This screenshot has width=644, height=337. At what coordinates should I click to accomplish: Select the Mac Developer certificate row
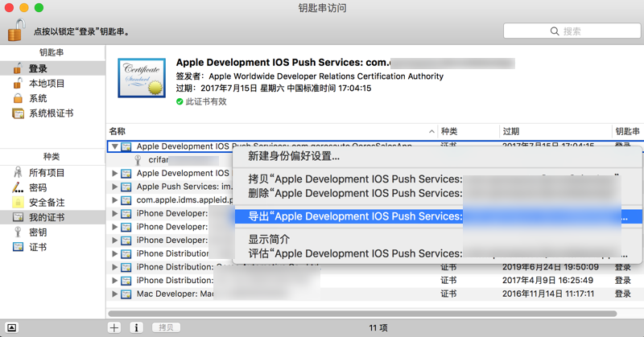(375, 294)
